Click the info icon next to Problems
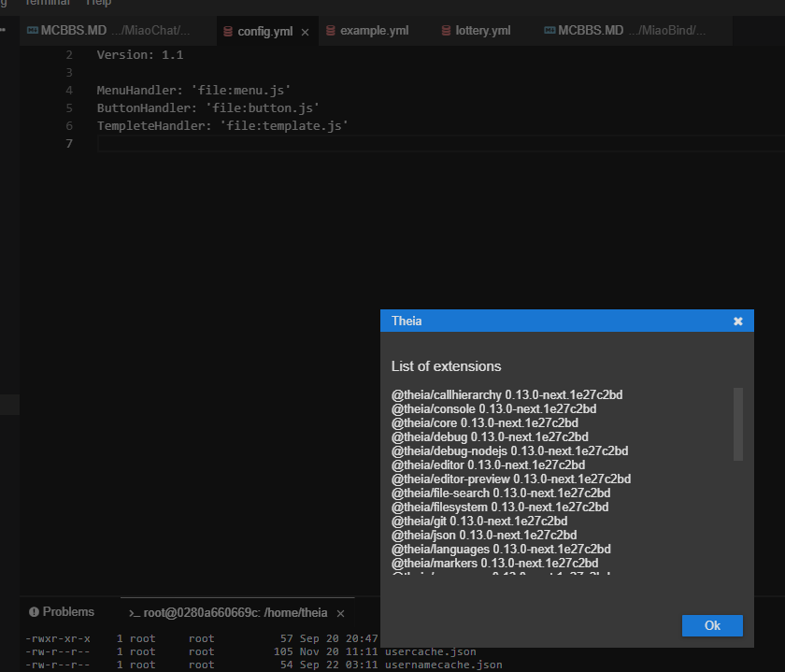 click(35, 611)
